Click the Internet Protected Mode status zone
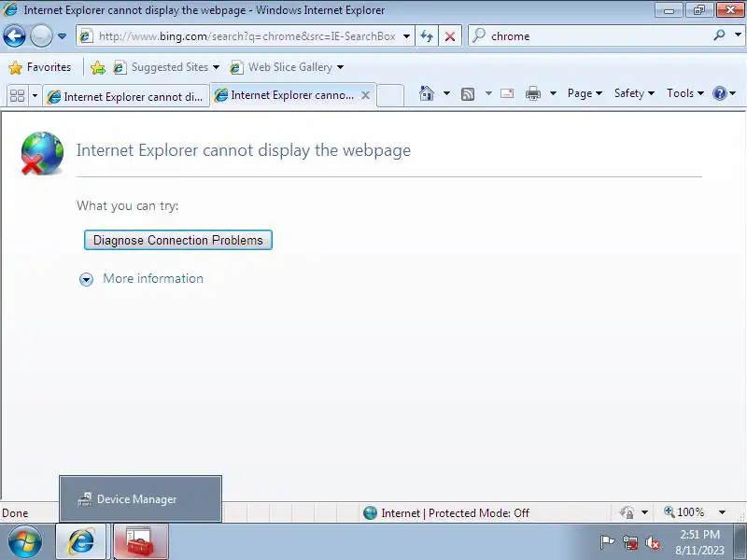Viewport: 747px width, 560px height. (x=446, y=512)
